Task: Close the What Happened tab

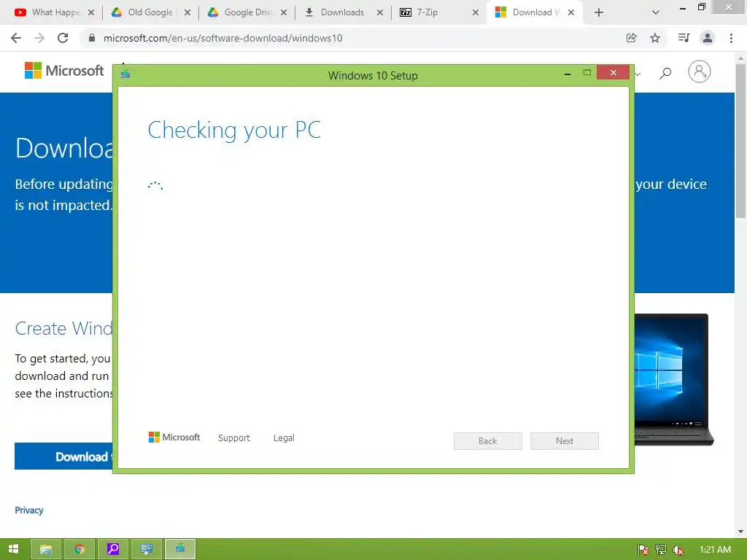Action: point(91,12)
